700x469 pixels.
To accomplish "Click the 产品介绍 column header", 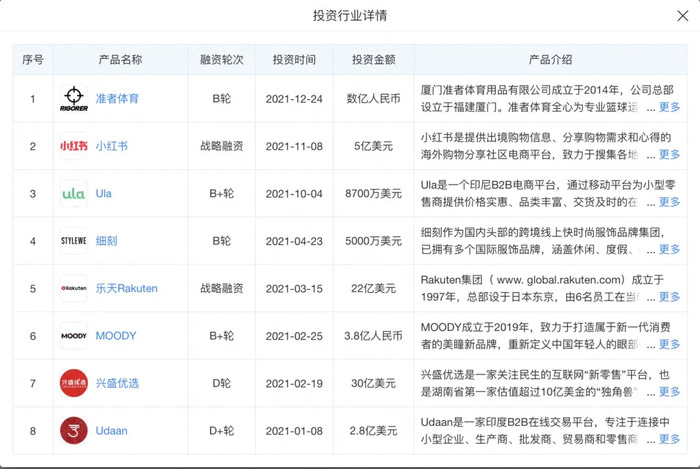I will coord(550,59).
